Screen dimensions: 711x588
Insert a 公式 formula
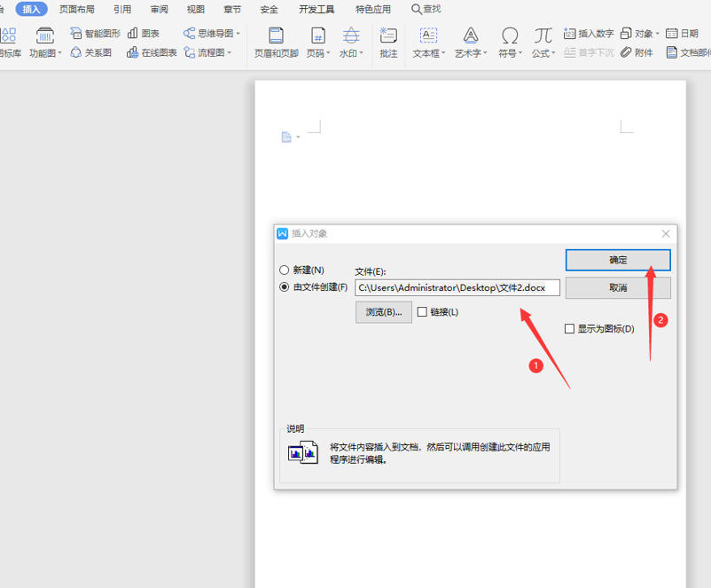543,43
